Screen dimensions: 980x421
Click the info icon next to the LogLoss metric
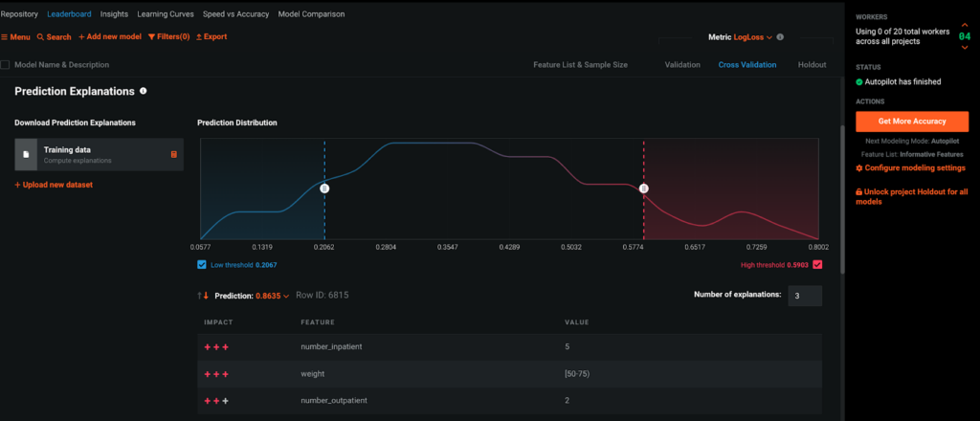[x=780, y=37]
